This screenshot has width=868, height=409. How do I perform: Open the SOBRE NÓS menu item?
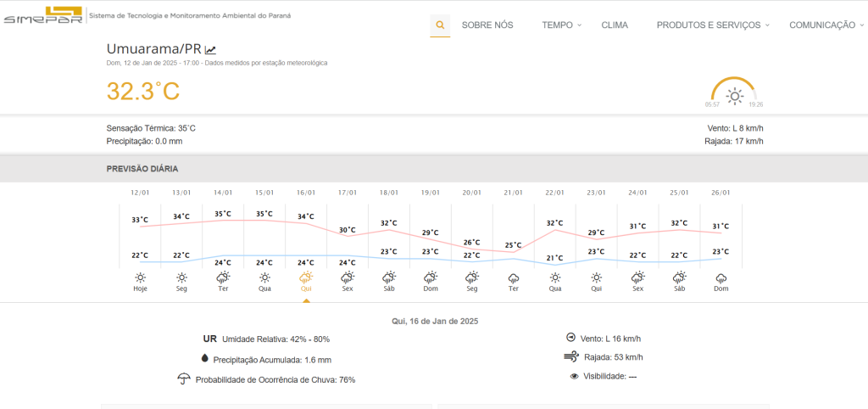pyautogui.click(x=487, y=25)
